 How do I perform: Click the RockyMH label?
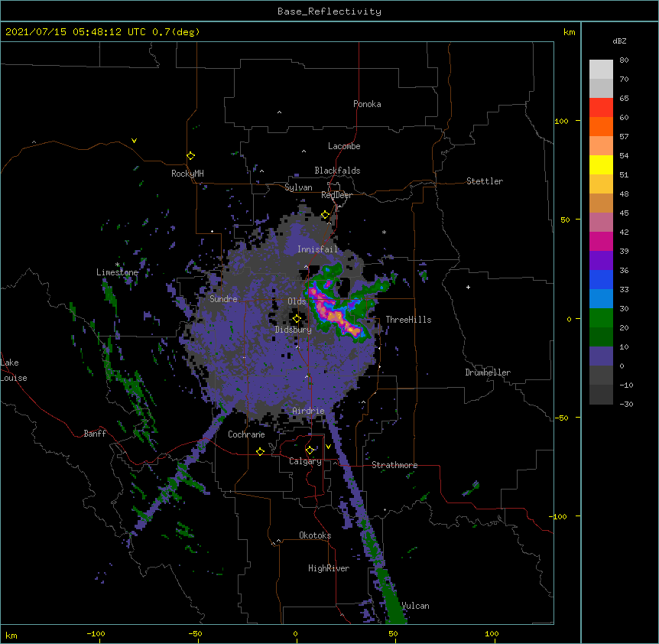click(x=187, y=174)
